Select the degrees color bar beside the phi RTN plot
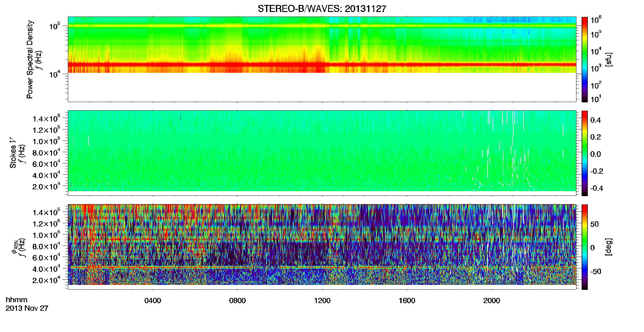The image size is (644, 332). coord(585,247)
